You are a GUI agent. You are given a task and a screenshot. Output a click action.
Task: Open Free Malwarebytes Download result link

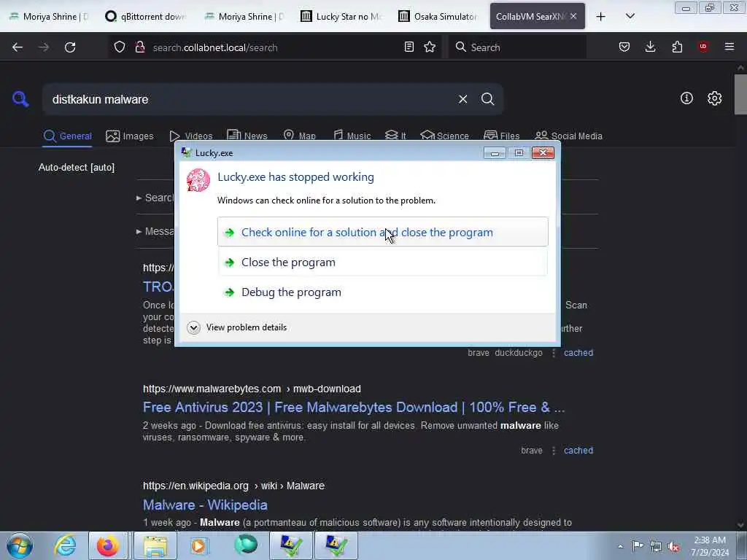pos(354,408)
